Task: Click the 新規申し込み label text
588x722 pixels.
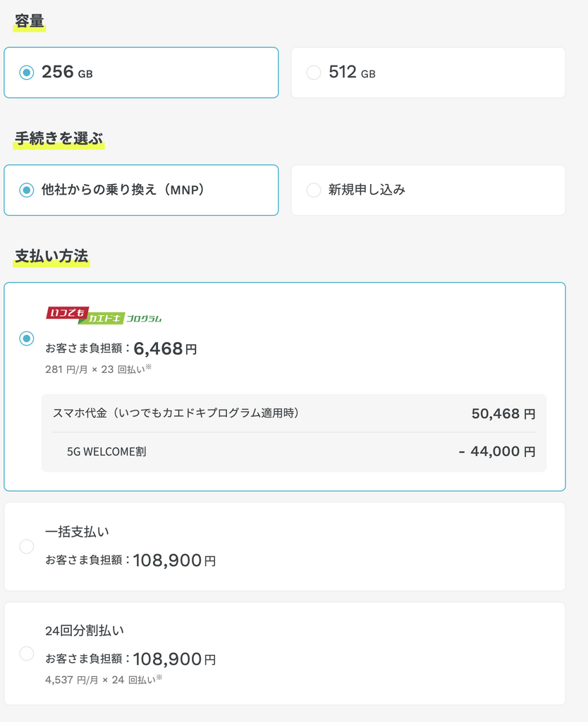Action: pyautogui.click(x=367, y=190)
